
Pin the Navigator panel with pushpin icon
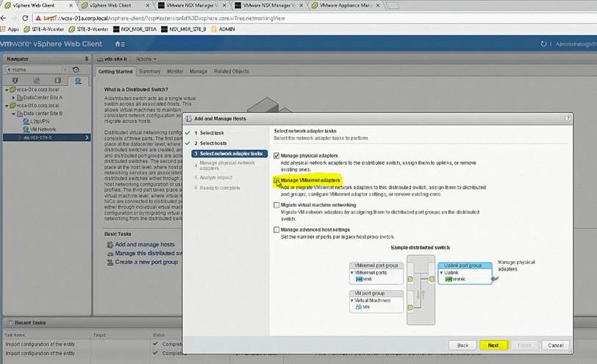(x=85, y=59)
